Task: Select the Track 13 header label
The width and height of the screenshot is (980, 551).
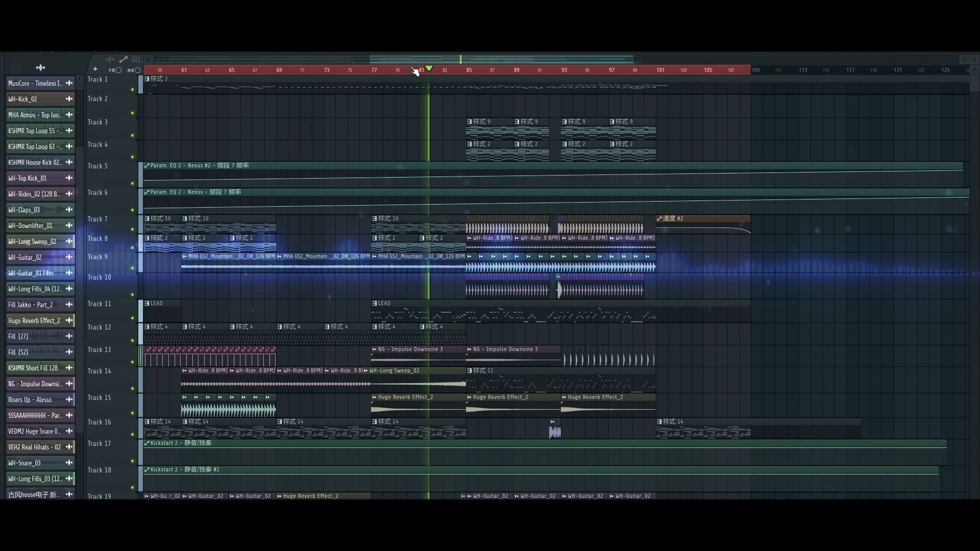Action: click(x=99, y=350)
